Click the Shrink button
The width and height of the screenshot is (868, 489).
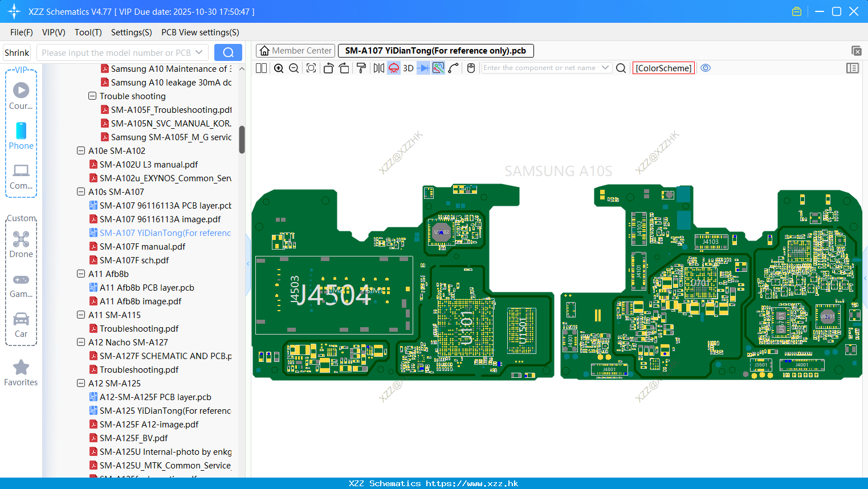point(17,52)
